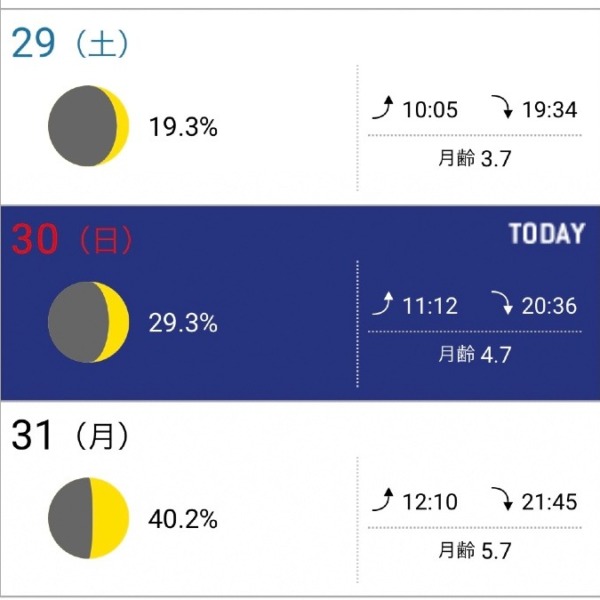This screenshot has width=600, height=600.
Task: Select the 29 (土) date heading
Action: pos(70,44)
